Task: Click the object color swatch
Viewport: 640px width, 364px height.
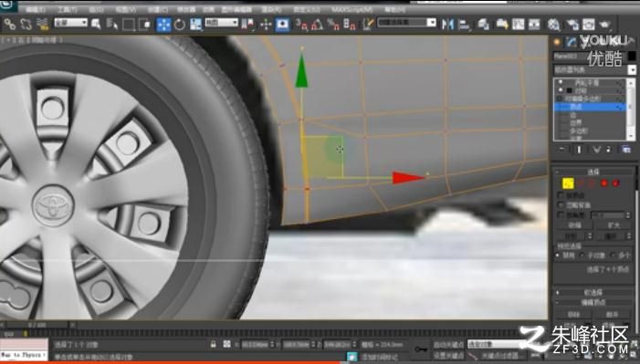Action: tap(632, 56)
